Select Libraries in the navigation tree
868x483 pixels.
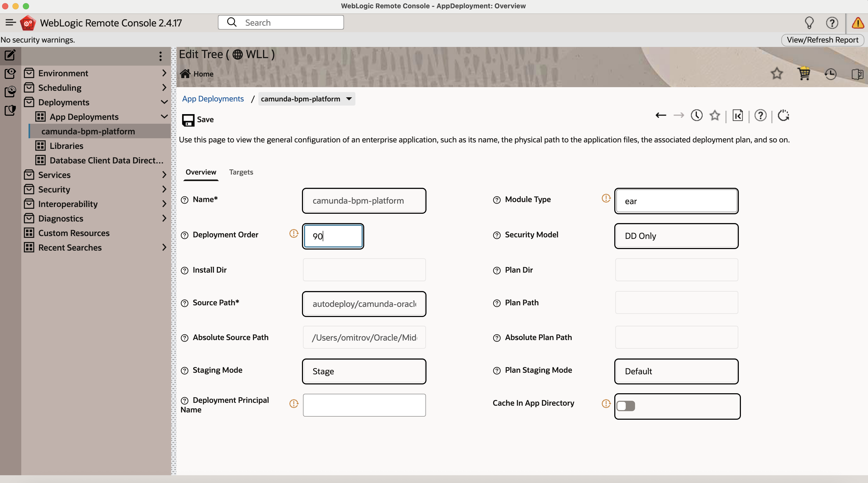66,146
